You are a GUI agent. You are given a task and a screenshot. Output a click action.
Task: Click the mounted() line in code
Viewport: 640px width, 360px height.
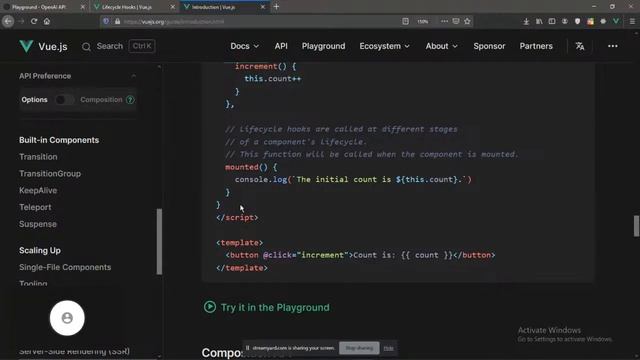tap(251, 167)
